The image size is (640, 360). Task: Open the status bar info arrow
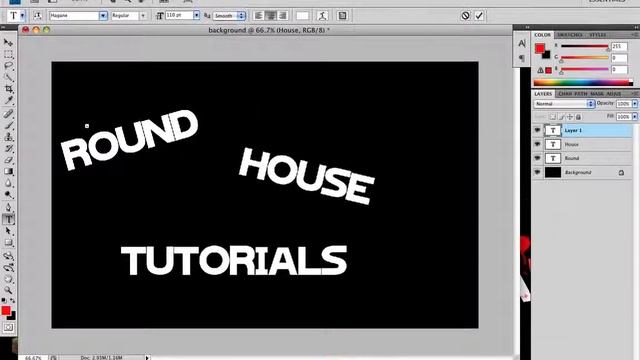(147, 358)
